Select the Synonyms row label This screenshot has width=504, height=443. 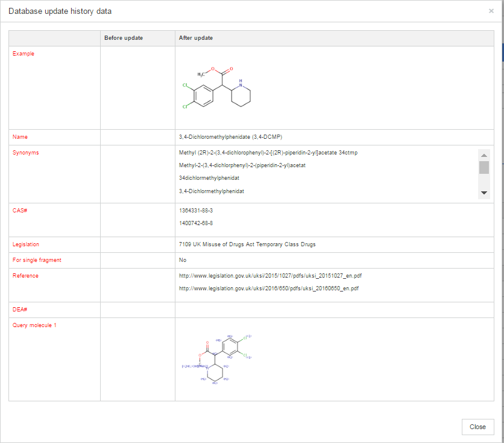[x=26, y=153]
